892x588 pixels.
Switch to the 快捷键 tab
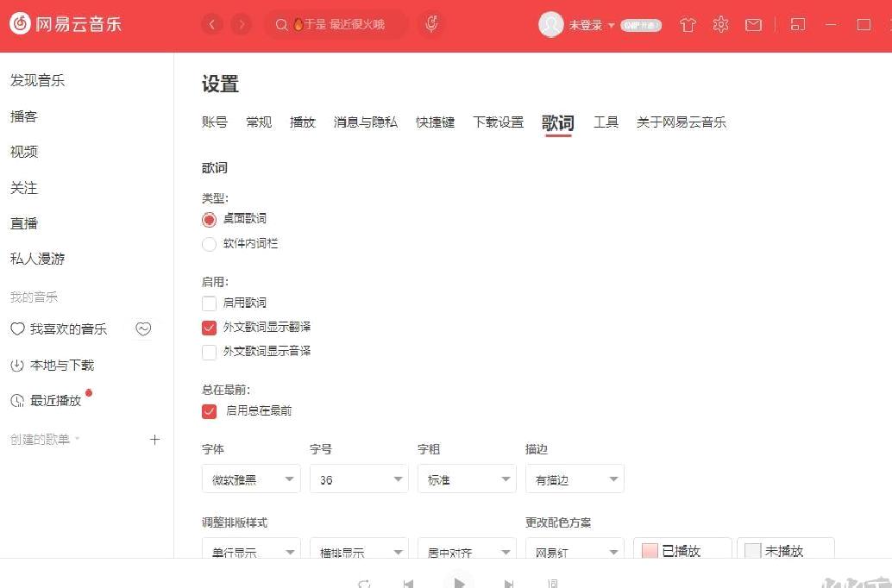click(435, 122)
